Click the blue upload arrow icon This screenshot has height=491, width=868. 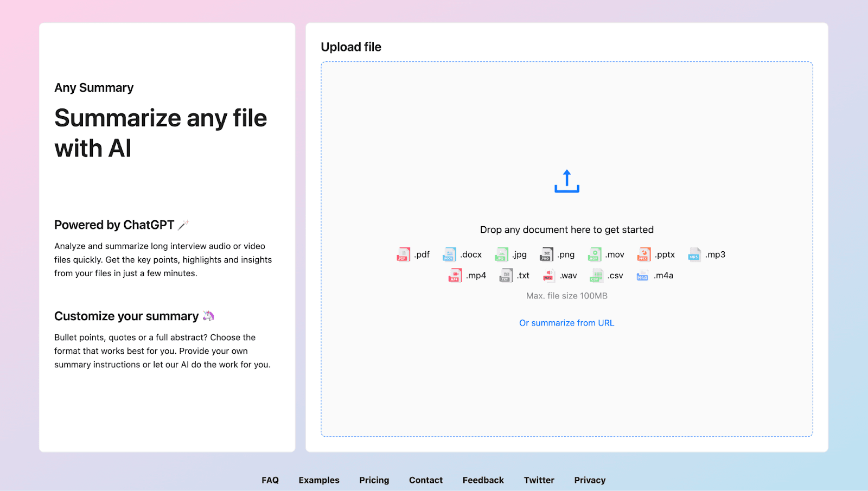(566, 181)
